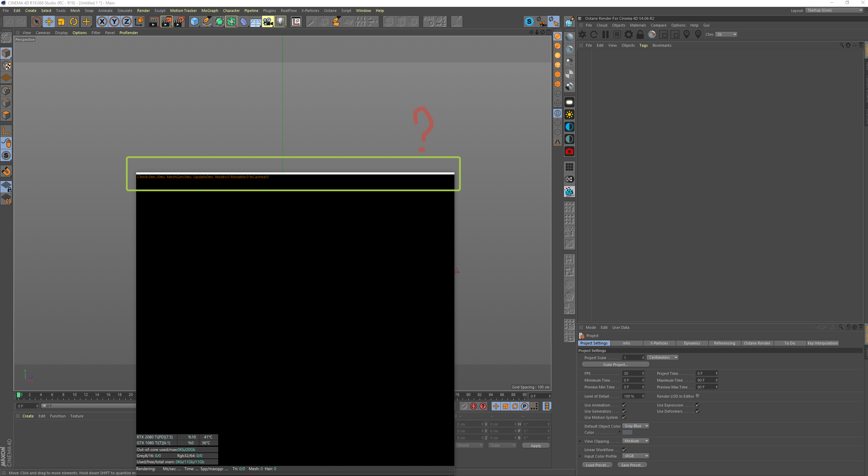The image size is (868, 476).
Task: Open the Centimeters unit dropdown
Action: 662,357
